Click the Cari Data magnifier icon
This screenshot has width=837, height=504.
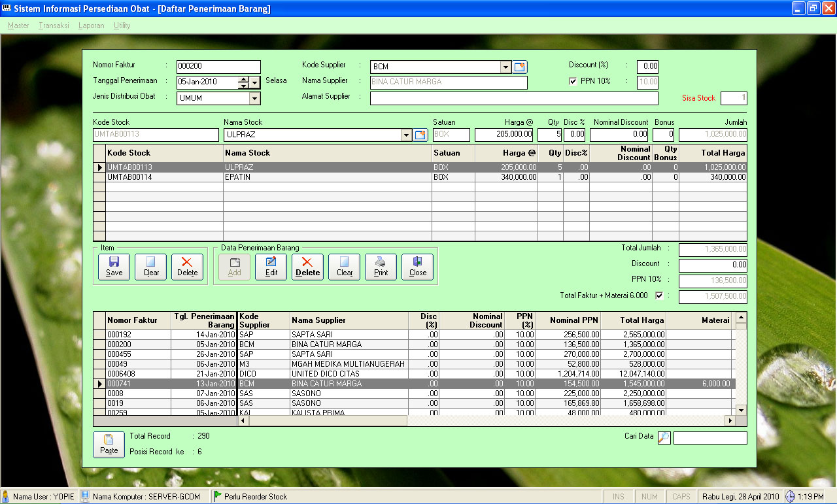(x=664, y=438)
